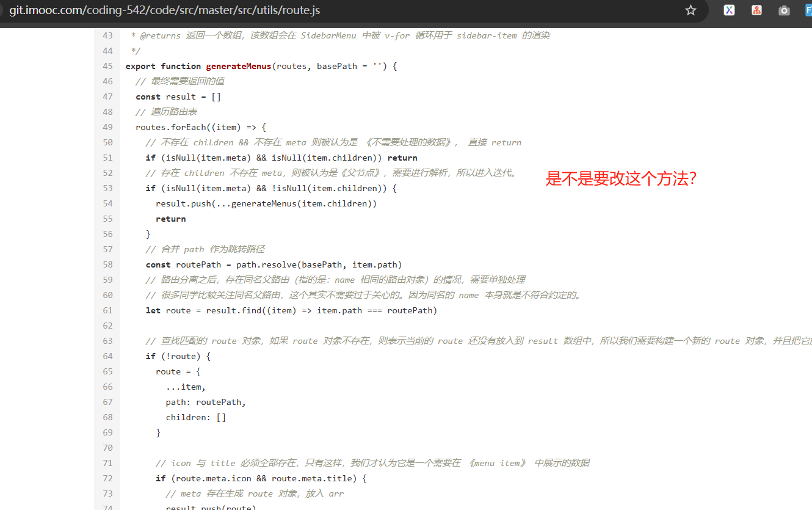812x510 pixels.
Task: Click 'if (!route) {' line
Action: pyautogui.click(x=178, y=356)
